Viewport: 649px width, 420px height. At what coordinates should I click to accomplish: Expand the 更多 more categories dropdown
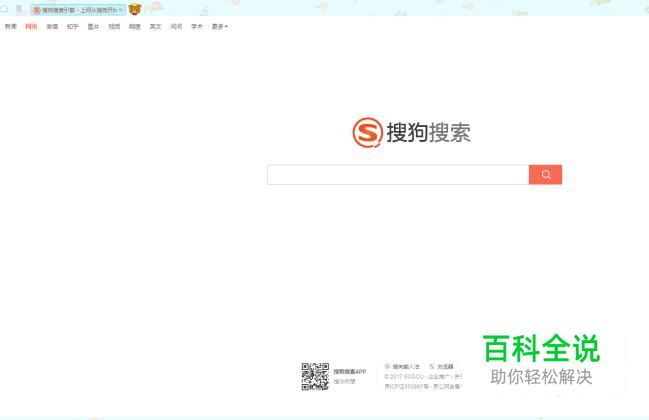(220, 26)
